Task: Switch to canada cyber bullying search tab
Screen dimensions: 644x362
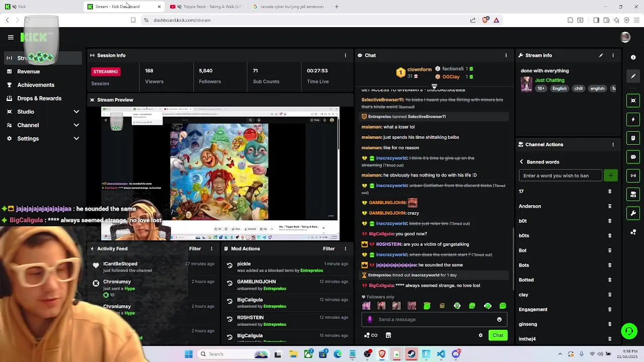Action: tap(290, 7)
